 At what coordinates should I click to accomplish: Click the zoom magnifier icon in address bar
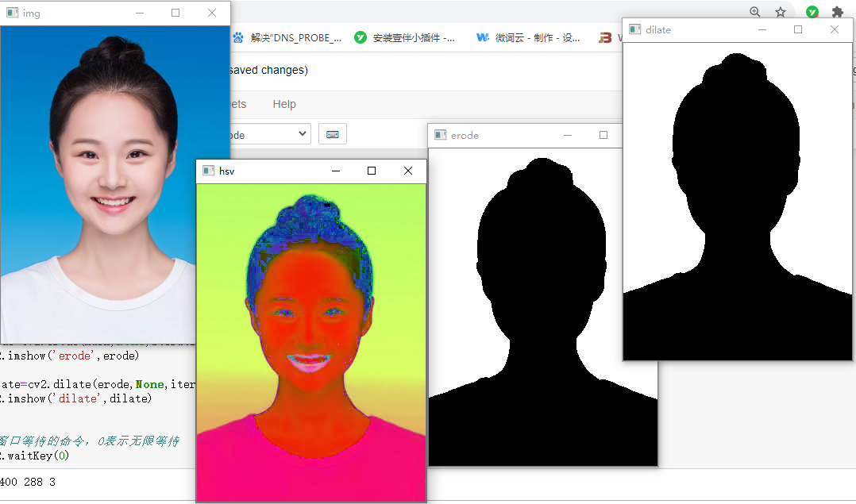point(755,11)
